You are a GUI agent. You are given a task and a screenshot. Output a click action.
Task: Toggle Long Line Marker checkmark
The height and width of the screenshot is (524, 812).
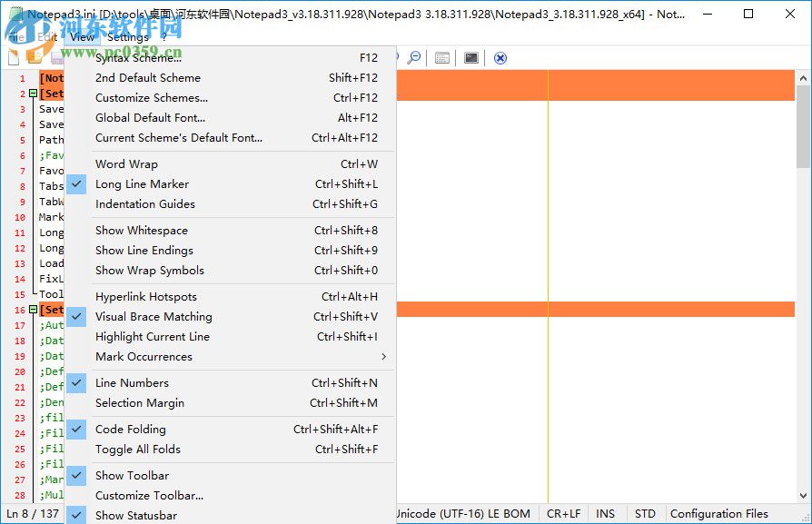(76, 183)
